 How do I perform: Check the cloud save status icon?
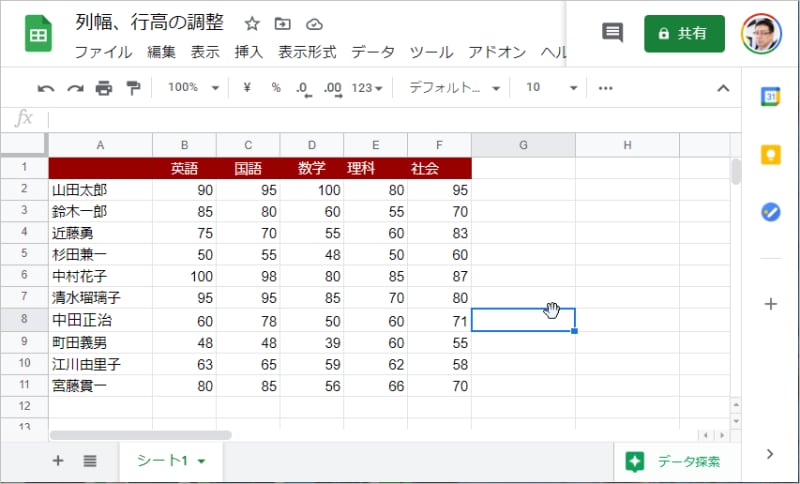click(x=314, y=24)
